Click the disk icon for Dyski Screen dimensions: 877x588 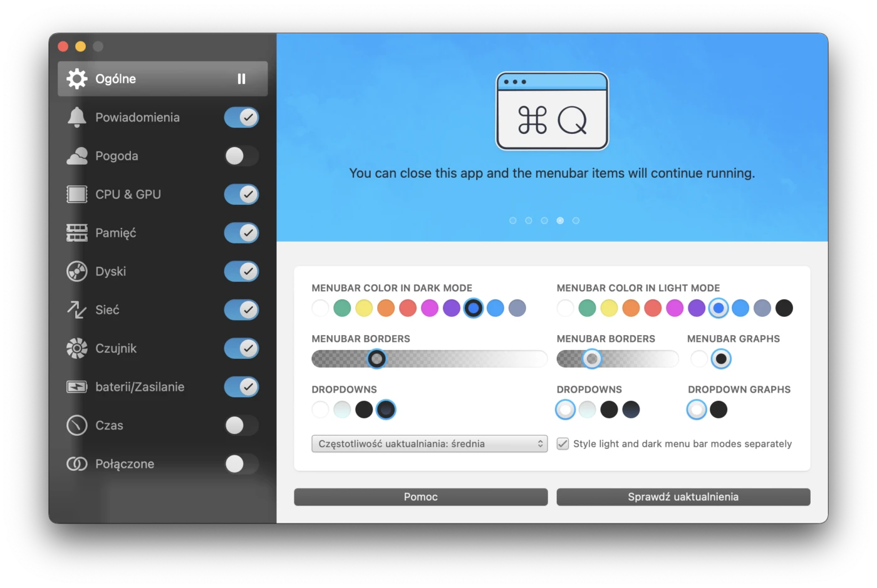click(77, 271)
